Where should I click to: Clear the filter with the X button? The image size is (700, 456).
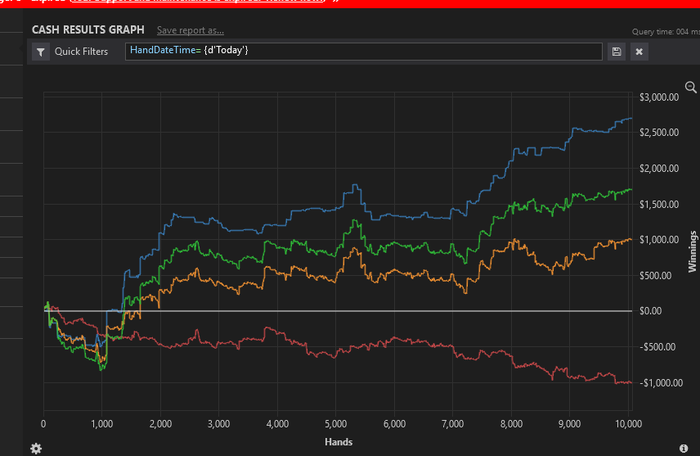[x=639, y=52]
